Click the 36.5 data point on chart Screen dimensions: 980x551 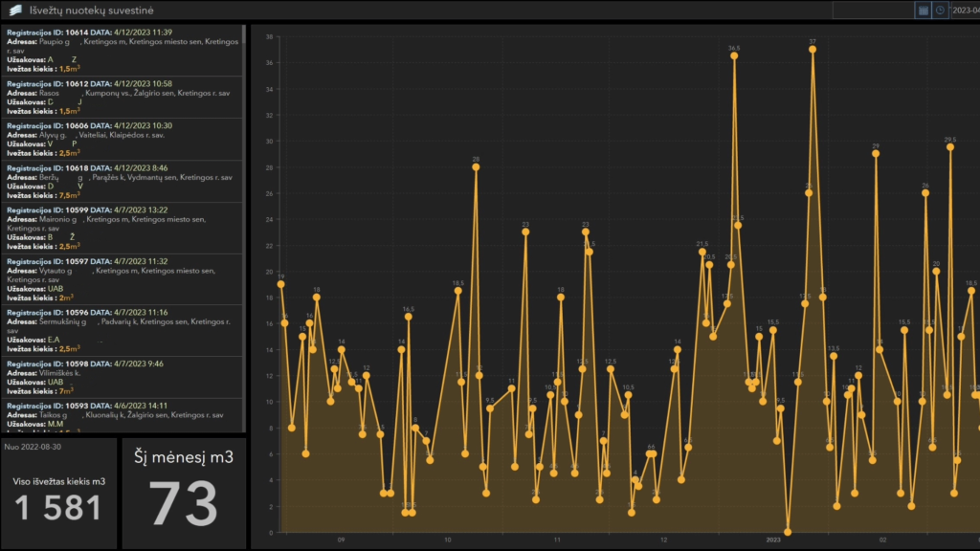734,55
